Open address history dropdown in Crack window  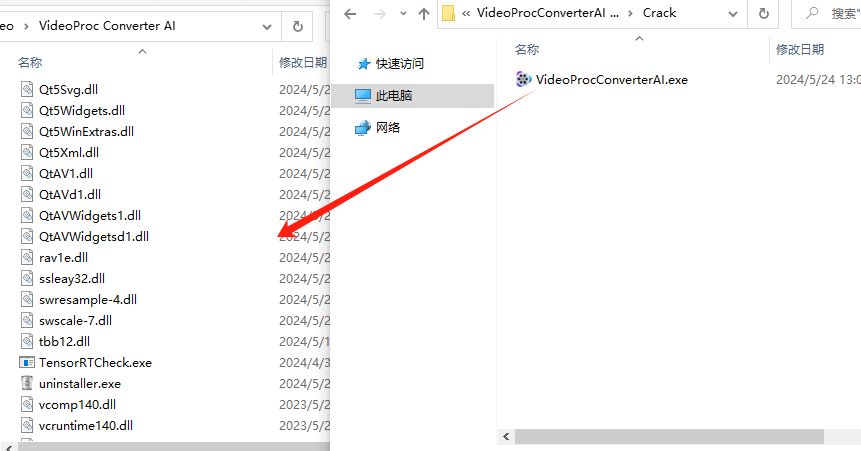[733, 14]
